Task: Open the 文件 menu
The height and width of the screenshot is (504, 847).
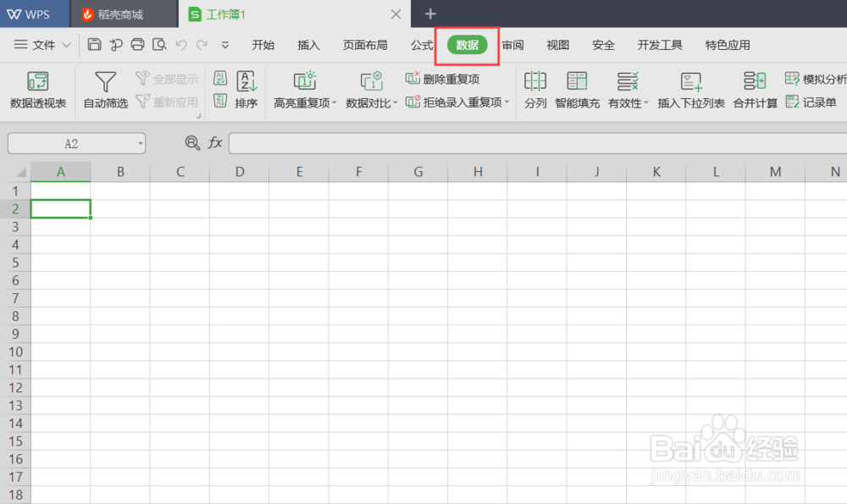Action: pos(43,45)
